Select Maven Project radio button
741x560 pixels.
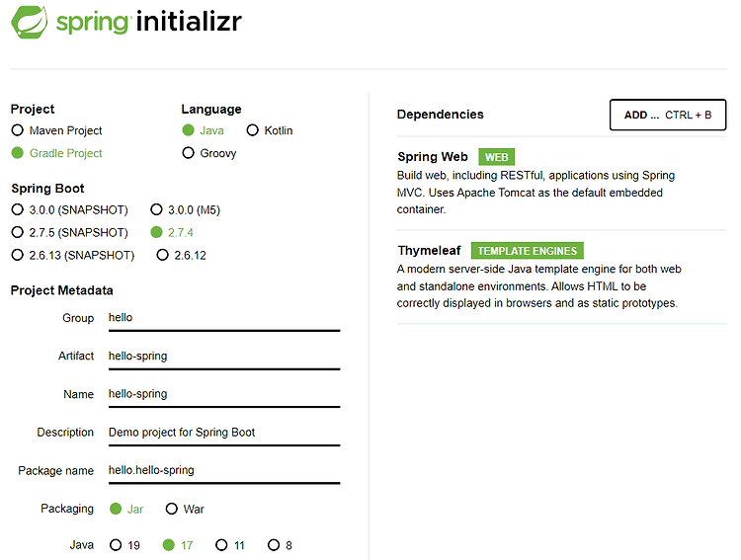click(18, 130)
